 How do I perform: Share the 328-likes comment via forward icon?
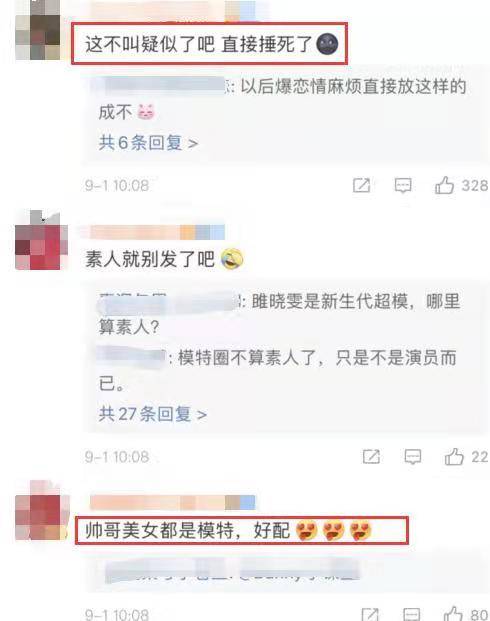point(361,185)
